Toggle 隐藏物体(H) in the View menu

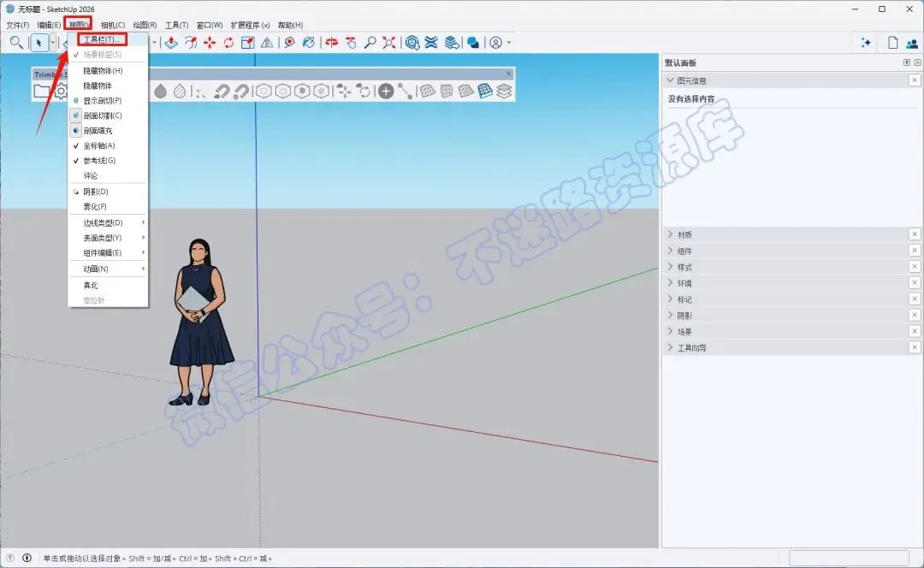(108, 70)
